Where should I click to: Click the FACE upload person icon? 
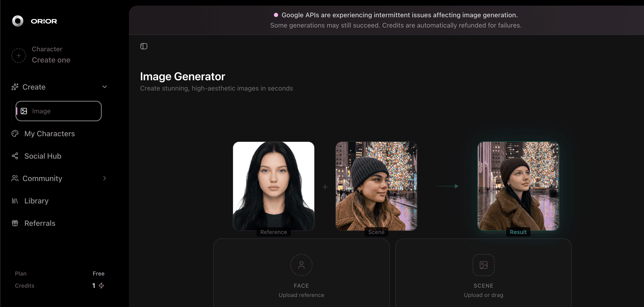click(301, 265)
